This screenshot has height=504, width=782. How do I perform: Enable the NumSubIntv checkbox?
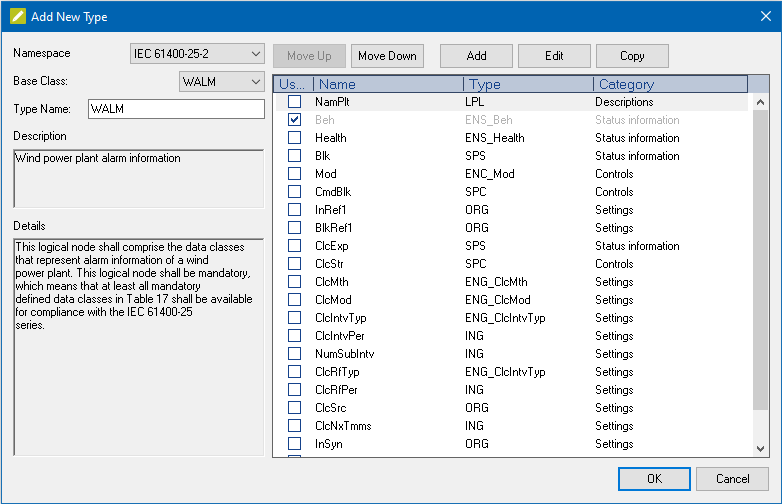click(295, 353)
